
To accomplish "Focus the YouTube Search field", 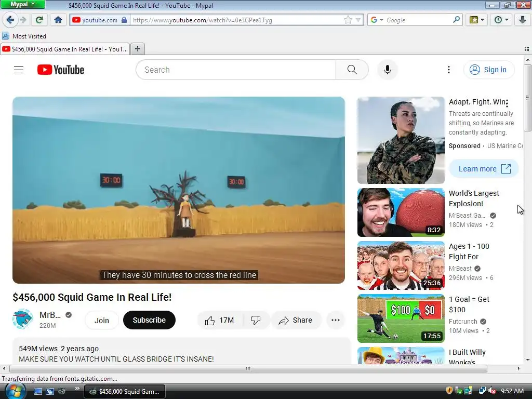I will click(x=236, y=70).
